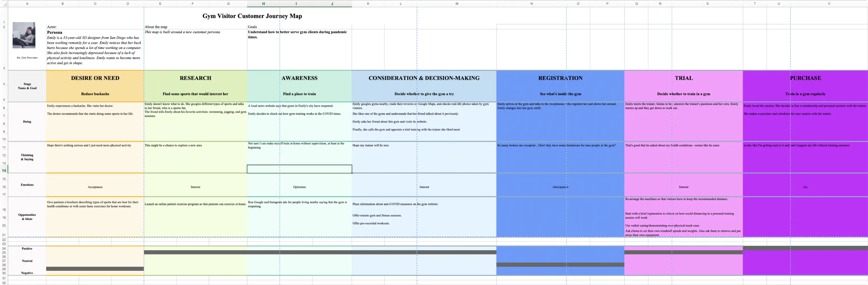Viewport: 868px width, 285px height.
Task: Click 'Find some sports that would interest her'
Action: (195, 94)
